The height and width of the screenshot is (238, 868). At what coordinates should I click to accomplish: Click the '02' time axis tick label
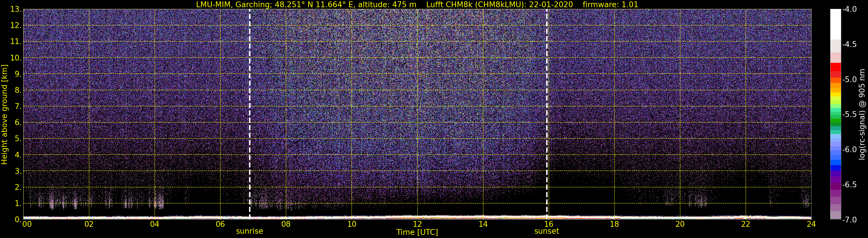[89, 224]
